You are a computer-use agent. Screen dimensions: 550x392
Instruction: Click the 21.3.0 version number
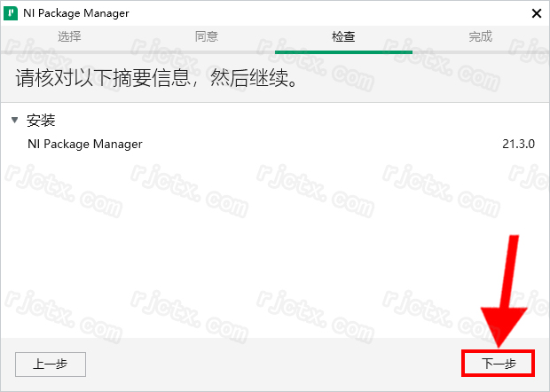(518, 144)
